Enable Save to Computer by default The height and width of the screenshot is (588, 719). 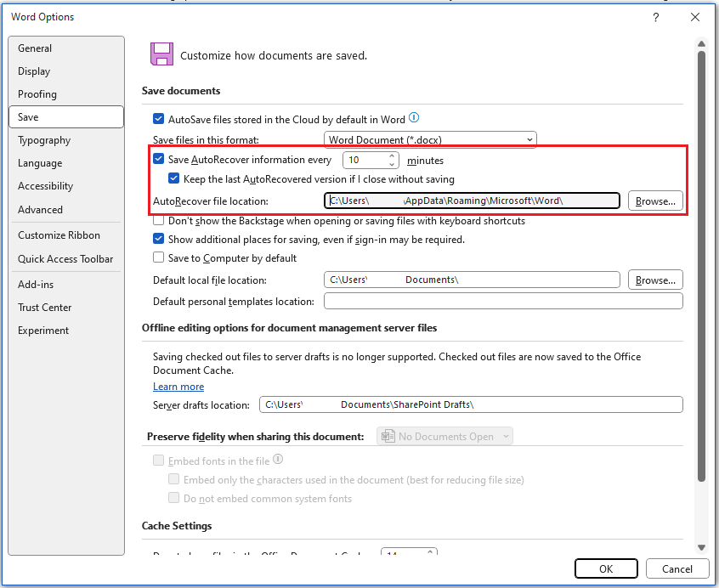[158, 257]
